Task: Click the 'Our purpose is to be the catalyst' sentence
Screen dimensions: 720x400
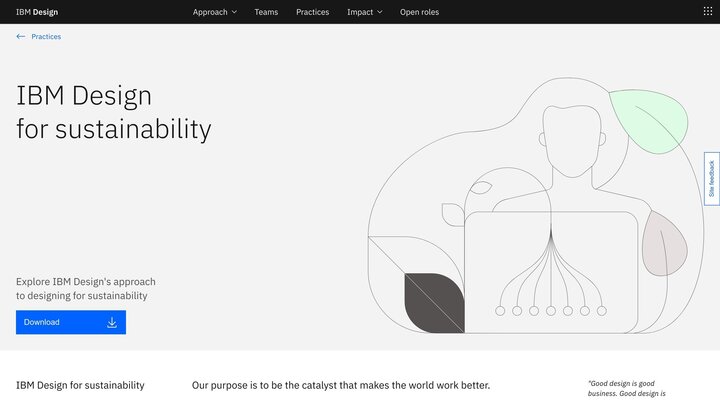Action: (x=341, y=385)
